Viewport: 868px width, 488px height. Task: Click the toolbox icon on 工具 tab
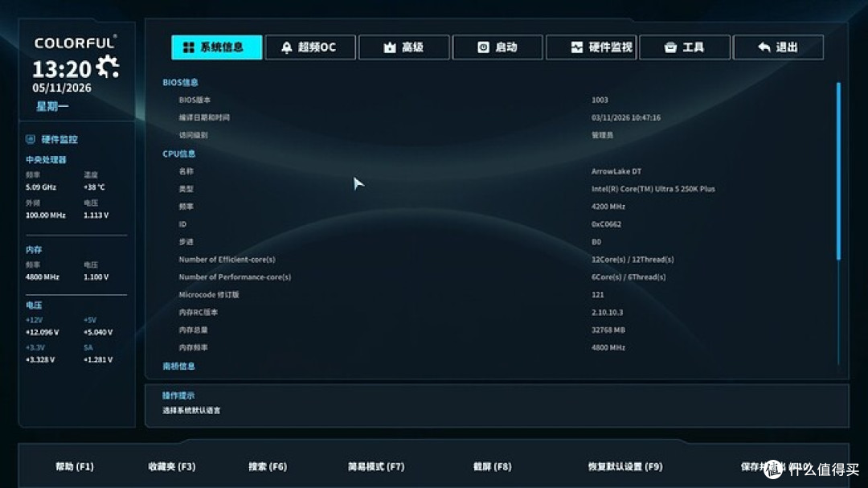point(670,47)
